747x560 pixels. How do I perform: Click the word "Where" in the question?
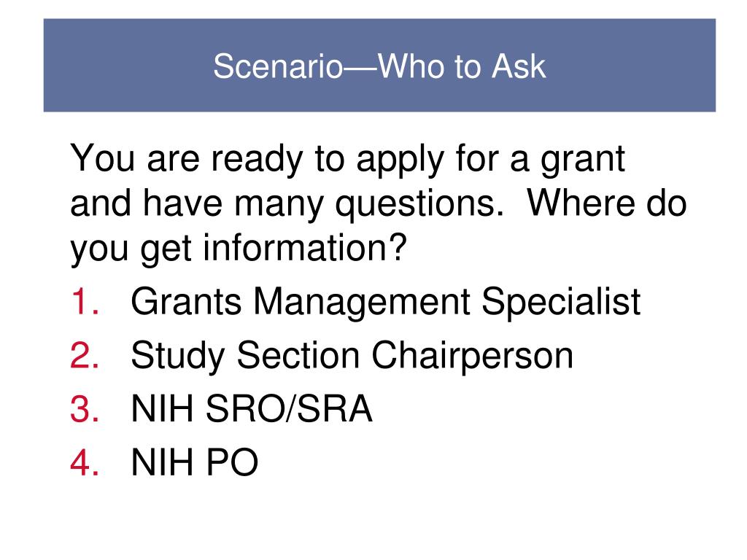click(580, 203)
